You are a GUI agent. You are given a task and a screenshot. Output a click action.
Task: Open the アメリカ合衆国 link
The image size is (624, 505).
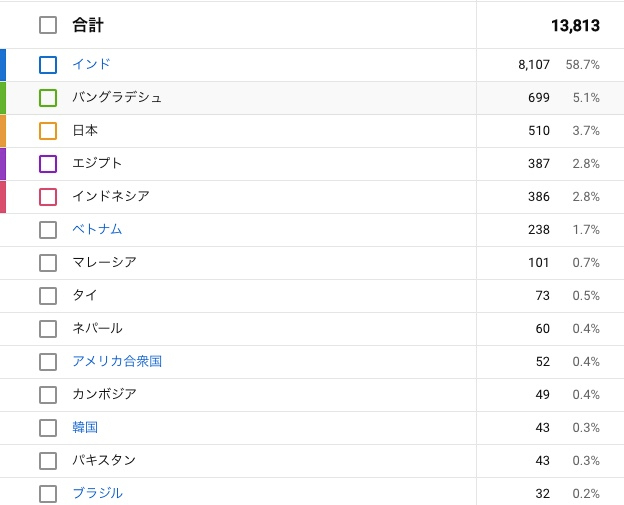[x=117, y=361]
